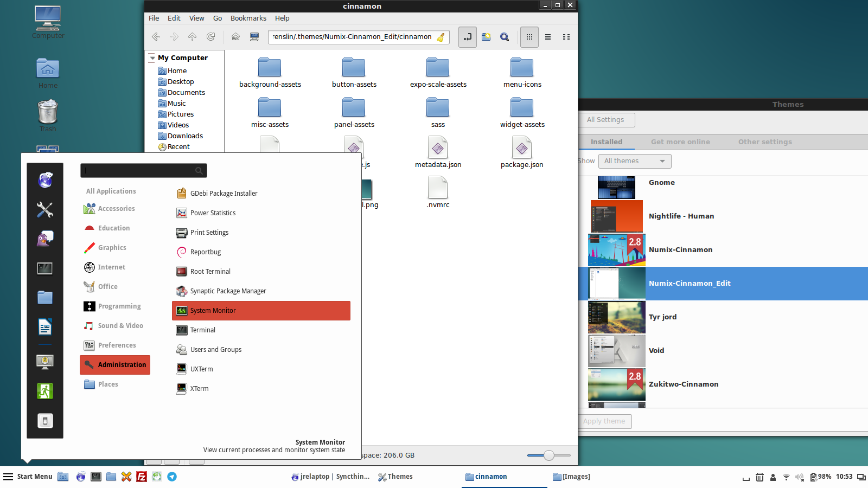Image resolution: width=868 pixels, height=488 pixels.
Task: Switch to compact view in file manager
Action: pyautogui.click(x=566, y=37)
